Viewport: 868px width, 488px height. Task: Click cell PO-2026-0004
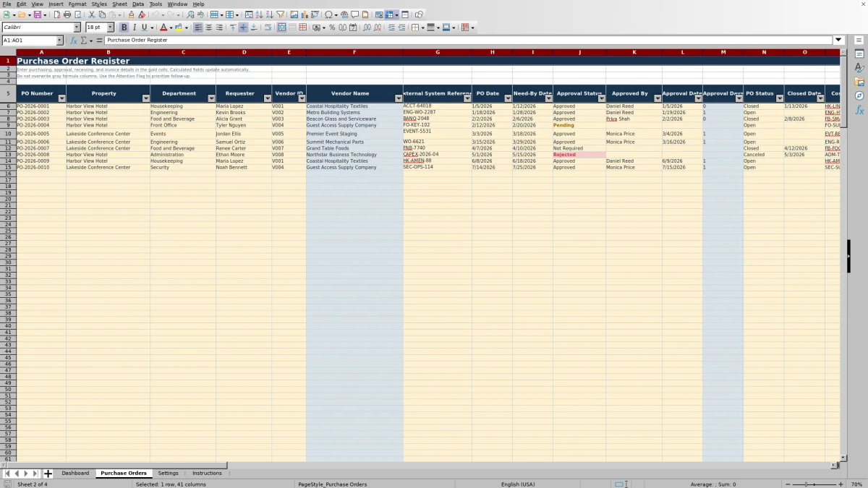tap(41, 125)
